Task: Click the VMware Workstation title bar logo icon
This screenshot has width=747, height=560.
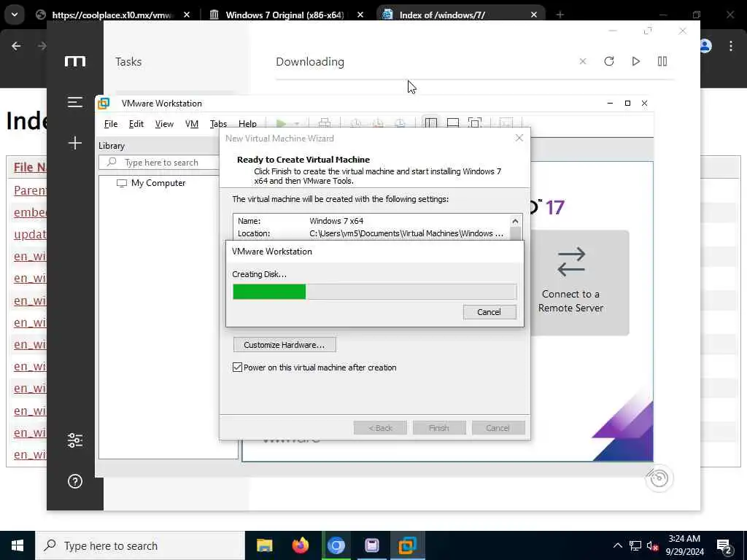Action: pos(104,104)
